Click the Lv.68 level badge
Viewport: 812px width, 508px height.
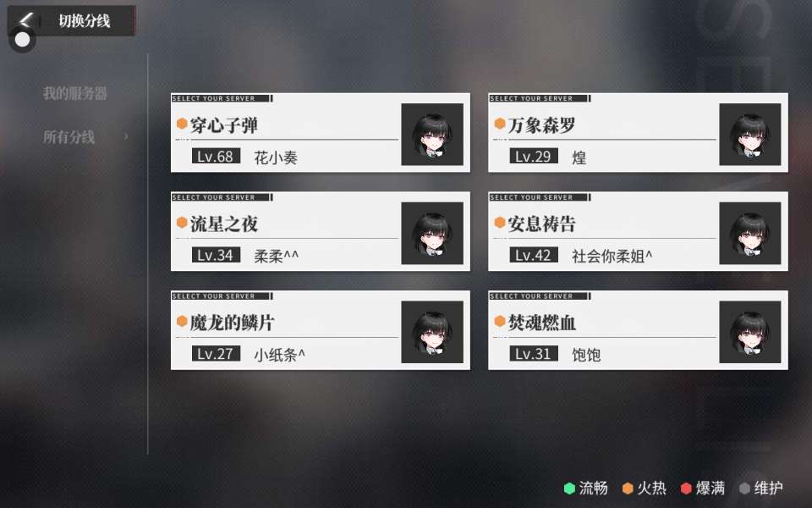(216, 156)
